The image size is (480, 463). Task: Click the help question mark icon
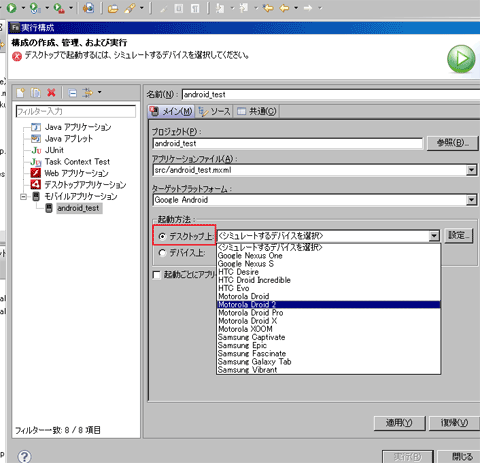pos(24,456)
